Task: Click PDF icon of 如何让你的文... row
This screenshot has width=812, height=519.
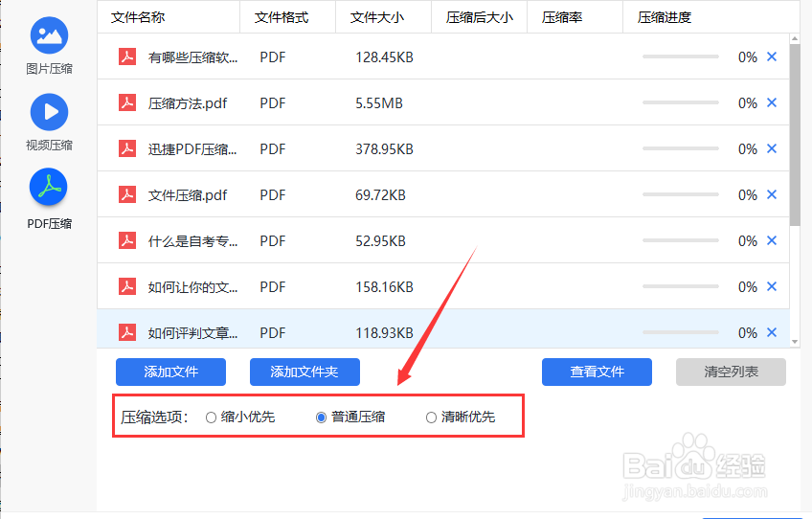Action: click(127, 286)
